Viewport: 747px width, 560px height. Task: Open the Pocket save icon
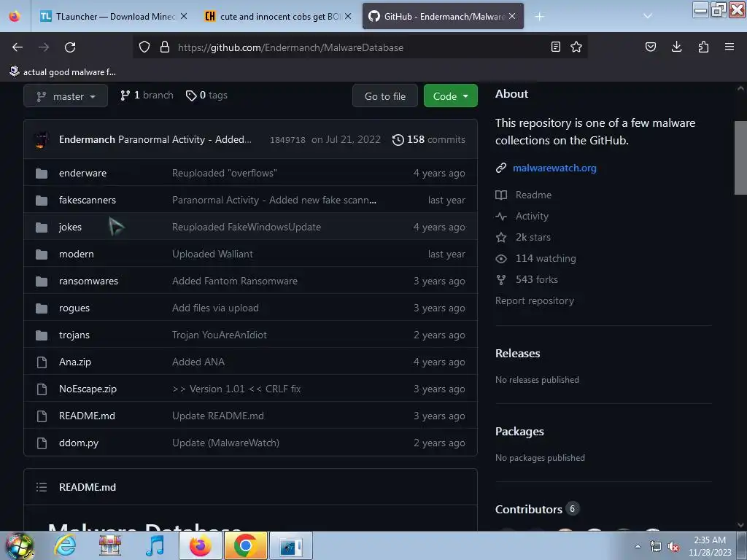651,47
